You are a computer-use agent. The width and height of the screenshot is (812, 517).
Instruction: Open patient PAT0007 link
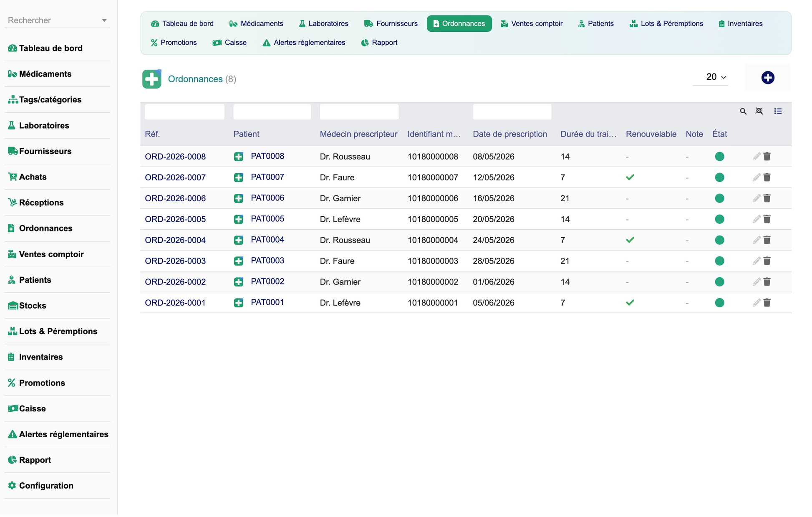267,177
